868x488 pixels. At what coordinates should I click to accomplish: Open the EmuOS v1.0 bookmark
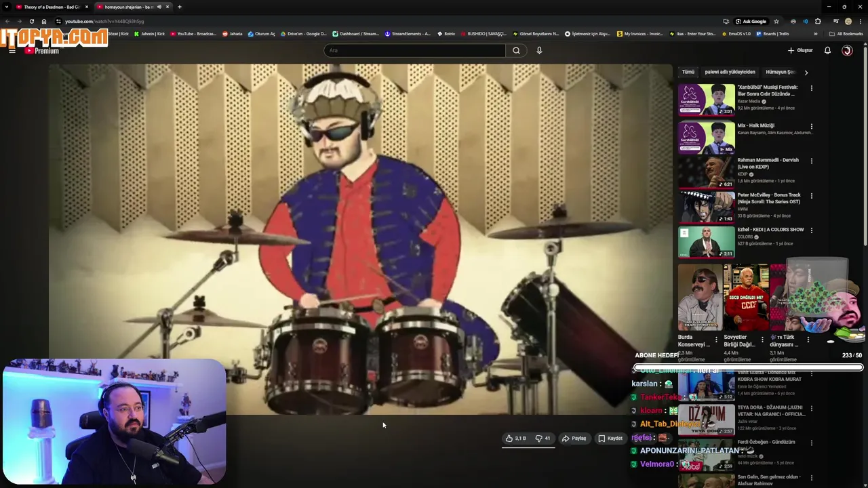coord(736,33)
